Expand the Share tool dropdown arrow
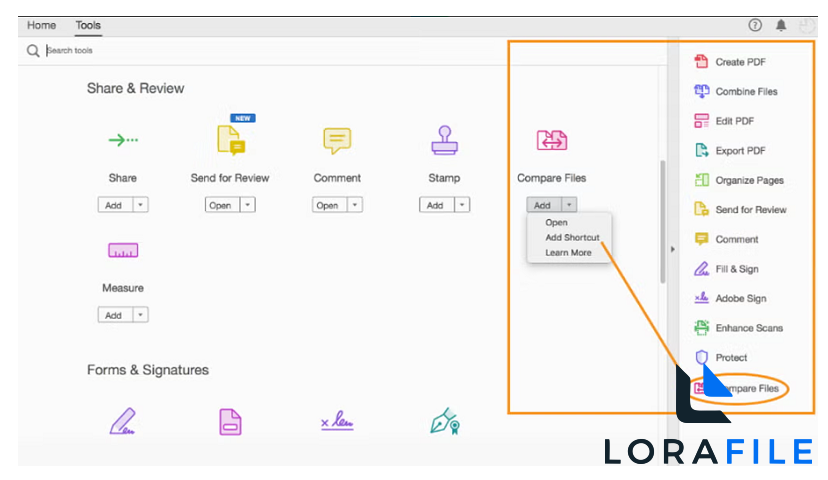Viewport: 828px width, 480px height. tap(140, 205)
